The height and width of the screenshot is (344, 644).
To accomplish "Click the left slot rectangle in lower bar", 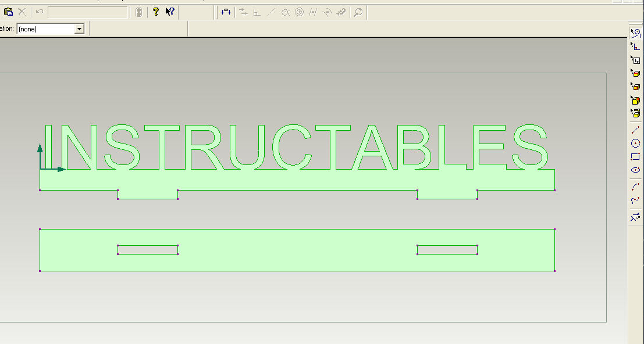I will click(148, 250).
